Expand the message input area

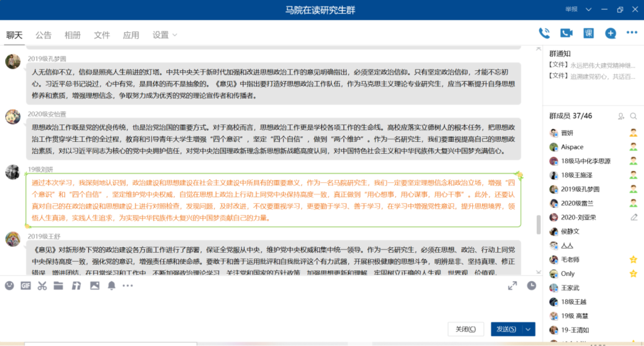click(x=512, y=286)
